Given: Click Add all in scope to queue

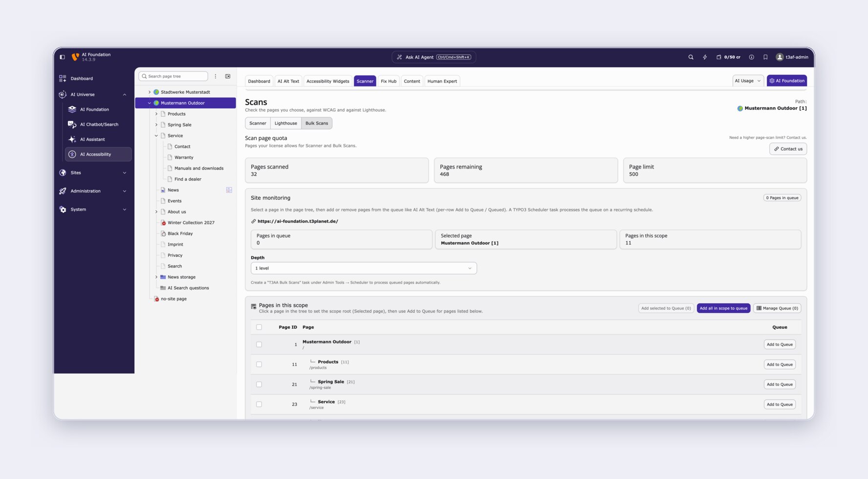Looking at the screenshot, I should pyautogui.click(x=723, y=308).
